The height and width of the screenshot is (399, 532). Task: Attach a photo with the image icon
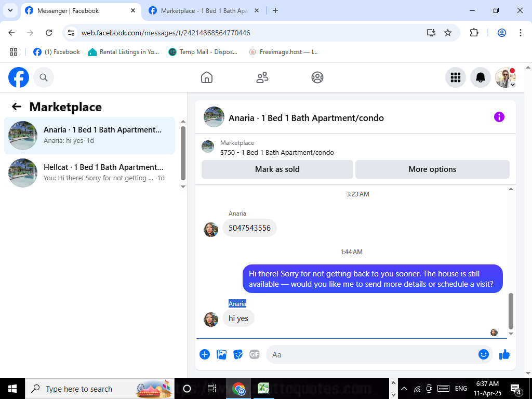tap(221, 354)
